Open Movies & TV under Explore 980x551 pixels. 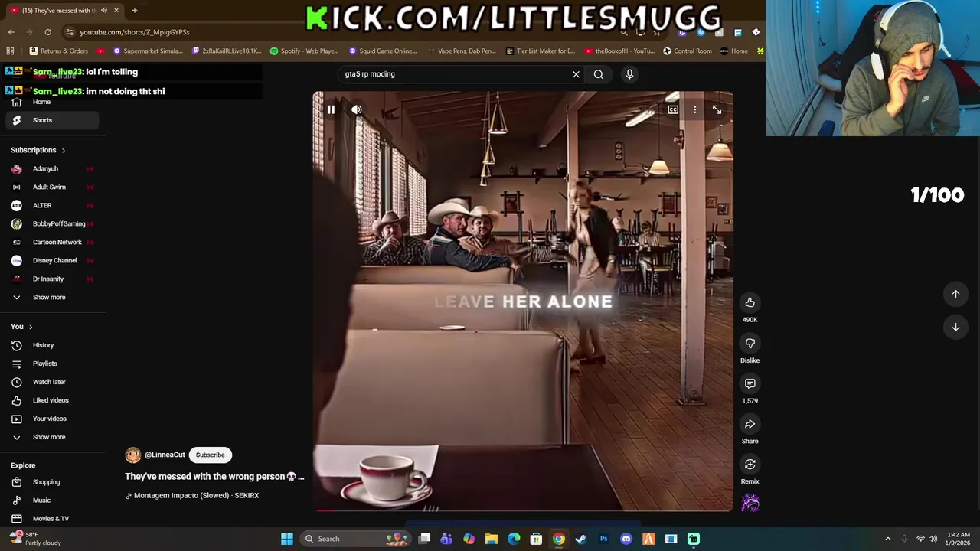pos(51,519)
